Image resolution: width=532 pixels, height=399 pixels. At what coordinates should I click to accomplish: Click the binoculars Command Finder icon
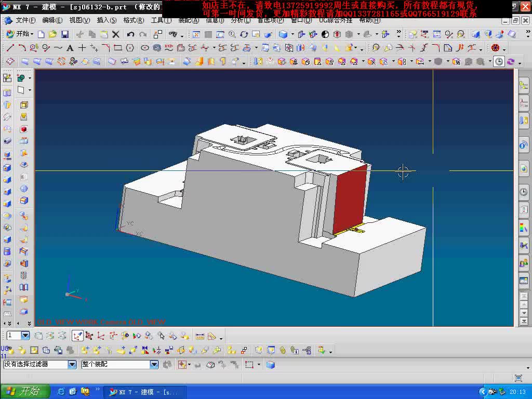pyautogui.click(x=173, y=34)
